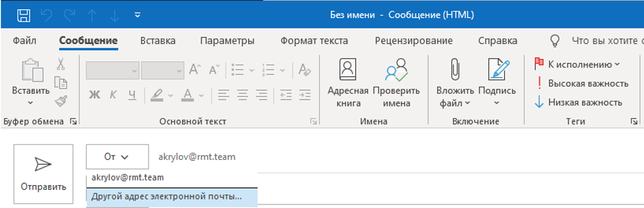Click the Save icon in title bar

pyautogui.click(x=23, y=15)
